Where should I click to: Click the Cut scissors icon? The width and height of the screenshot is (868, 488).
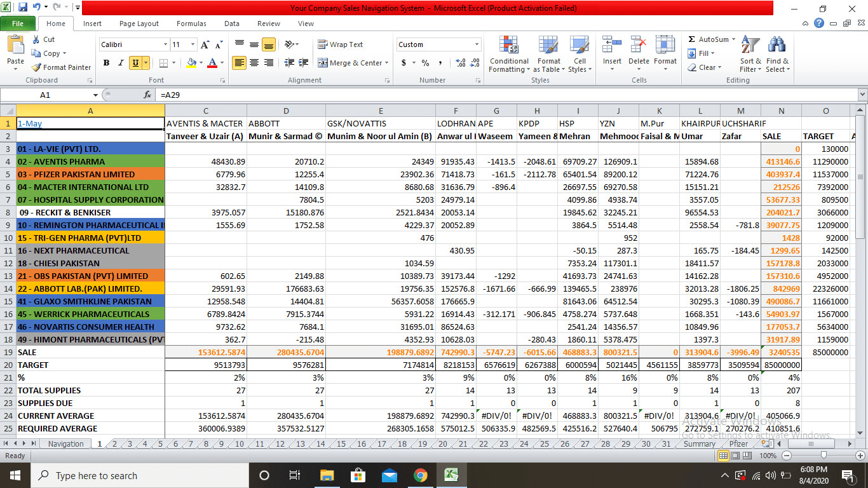(36, 39)
